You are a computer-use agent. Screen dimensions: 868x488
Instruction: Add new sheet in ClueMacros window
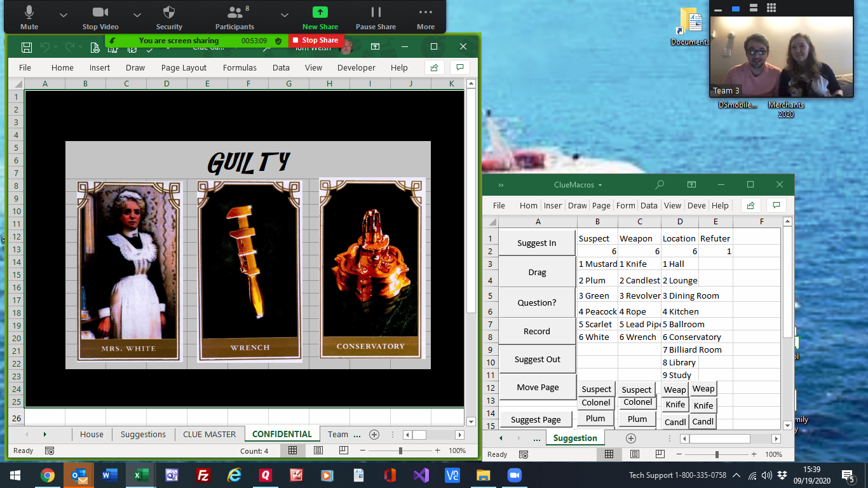tap(630, 438)
